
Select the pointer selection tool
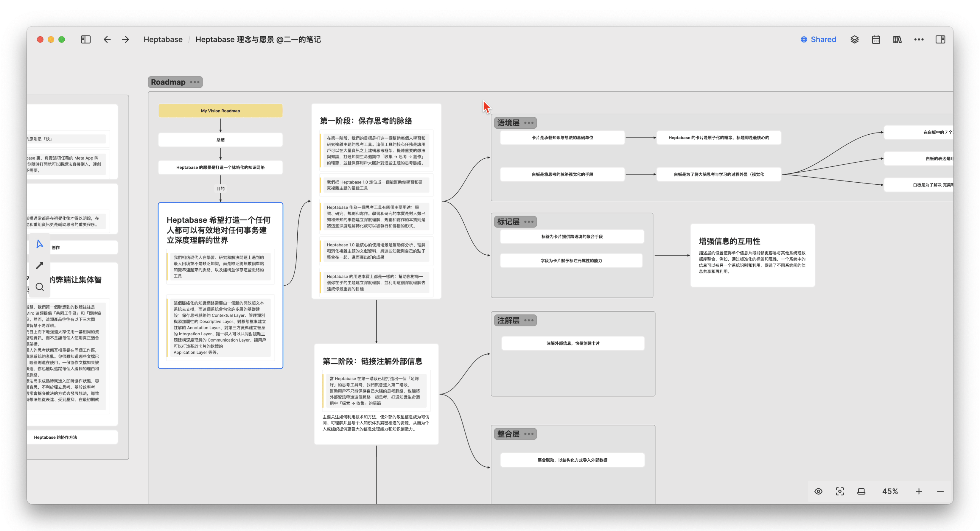point(40,244)
